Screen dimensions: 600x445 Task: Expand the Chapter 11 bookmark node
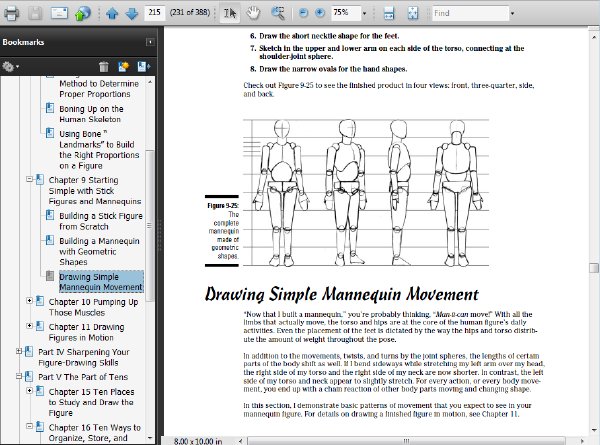tap(29, 326)
